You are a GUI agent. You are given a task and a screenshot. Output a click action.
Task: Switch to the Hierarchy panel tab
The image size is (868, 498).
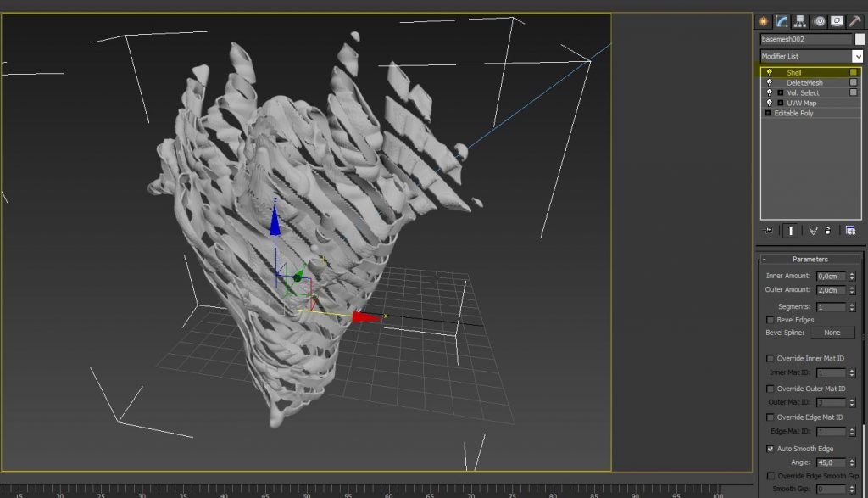coord(801,21)
